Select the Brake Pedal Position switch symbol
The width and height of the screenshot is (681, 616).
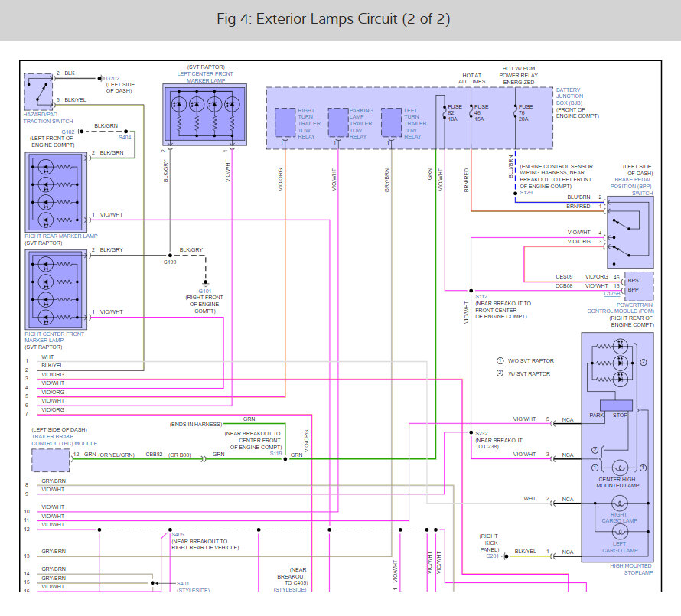(630, 233)
